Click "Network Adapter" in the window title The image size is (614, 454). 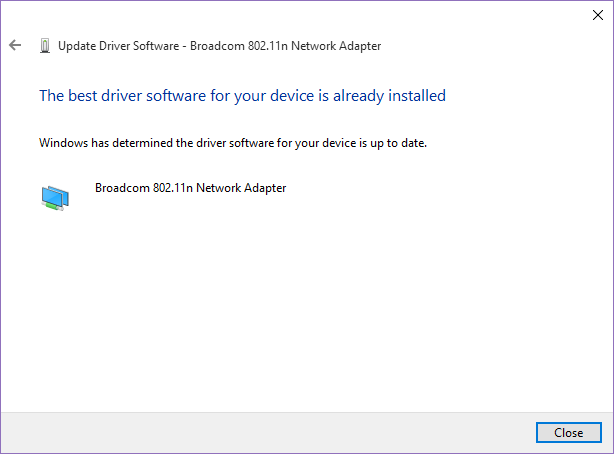[336, 46]
